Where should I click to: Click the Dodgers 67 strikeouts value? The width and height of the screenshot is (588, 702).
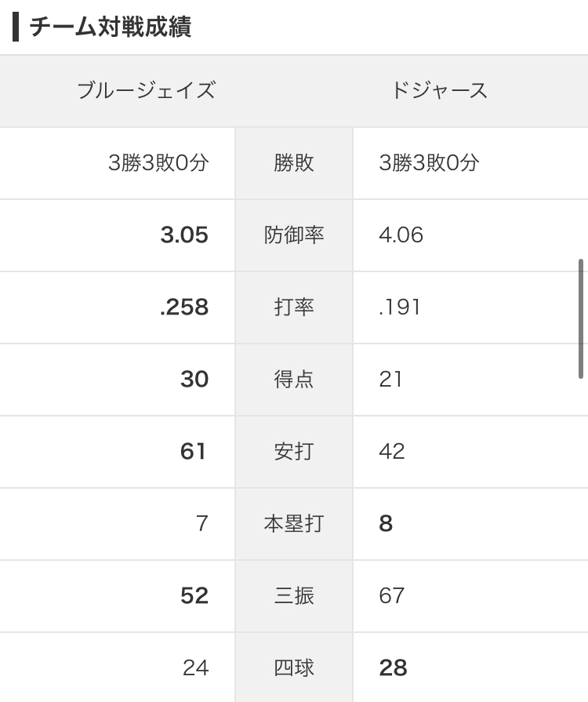[x=391, y=595]
